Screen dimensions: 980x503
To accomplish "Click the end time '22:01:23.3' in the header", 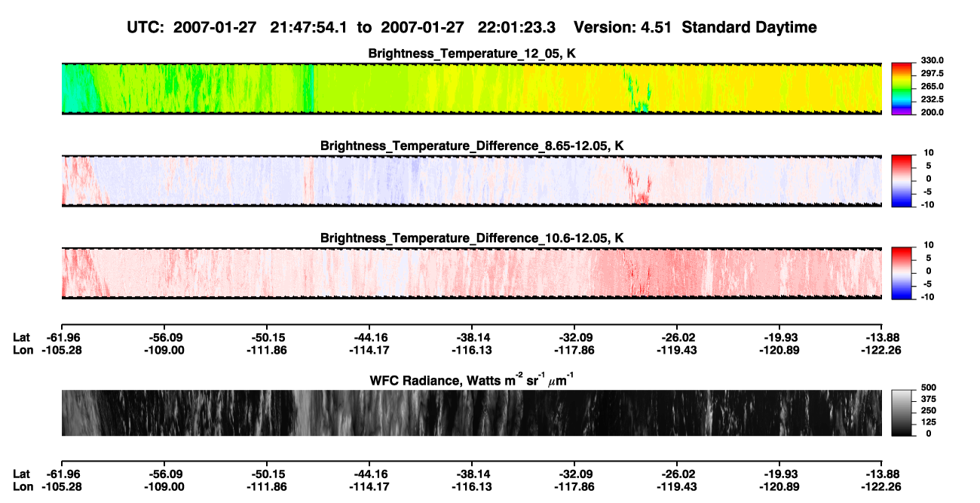I will click(x=516, y=27).
